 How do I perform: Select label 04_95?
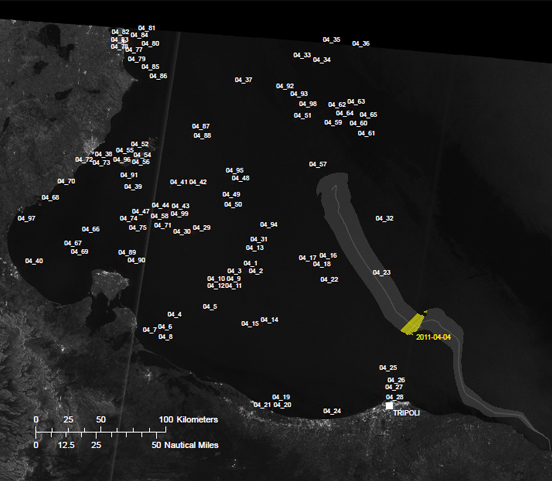[234, 170]
